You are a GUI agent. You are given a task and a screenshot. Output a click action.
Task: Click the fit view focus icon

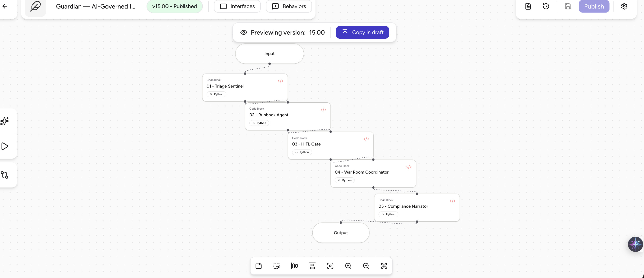point(330,266)
